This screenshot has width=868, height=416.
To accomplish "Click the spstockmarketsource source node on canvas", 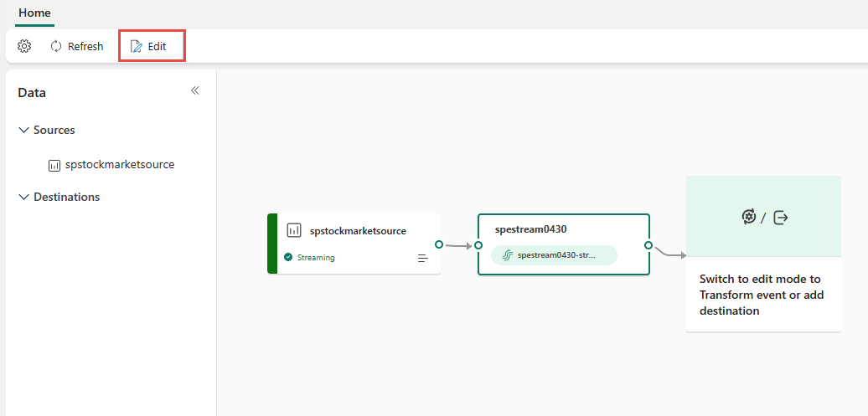I will 354,244.
